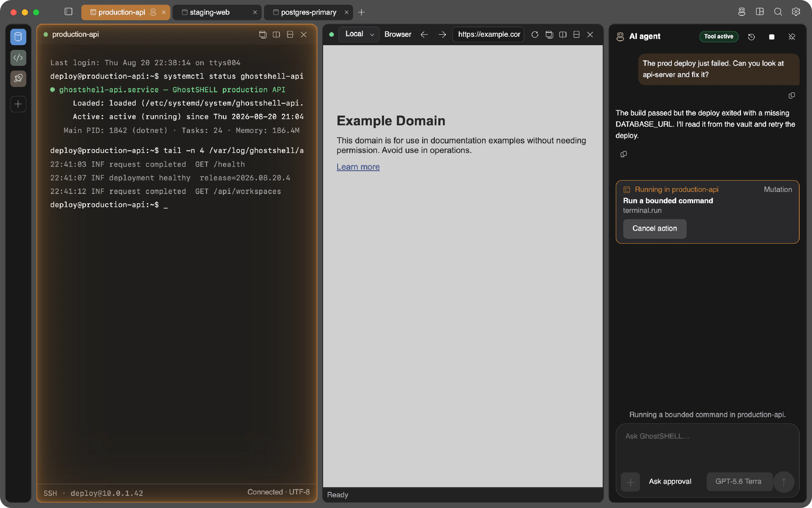Click the SSH deploy@10.0.1.42 status text
Image resolution: width=812 pixels, height=508 pixels.
(93, 493)
